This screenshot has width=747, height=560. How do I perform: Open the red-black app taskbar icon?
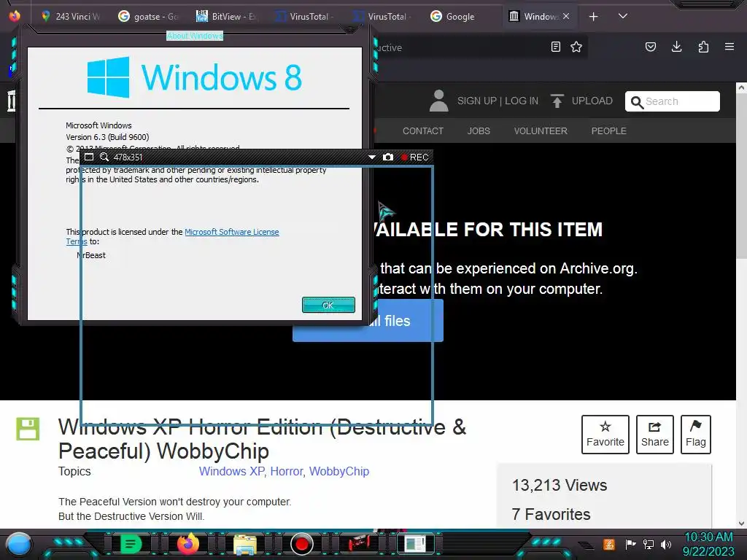tap(359, 544)
